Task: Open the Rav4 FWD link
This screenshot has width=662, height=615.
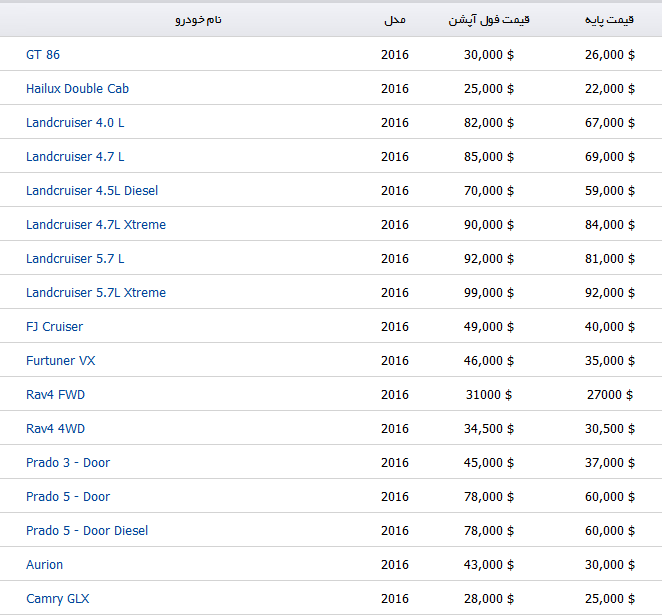Action: 55,394
